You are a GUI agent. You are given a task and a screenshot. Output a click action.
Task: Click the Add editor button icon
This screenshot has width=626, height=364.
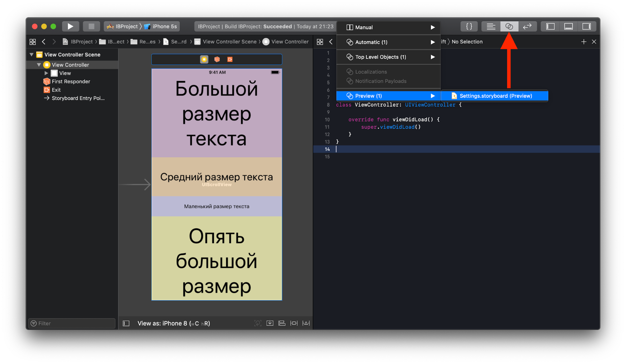pos(583,42)
